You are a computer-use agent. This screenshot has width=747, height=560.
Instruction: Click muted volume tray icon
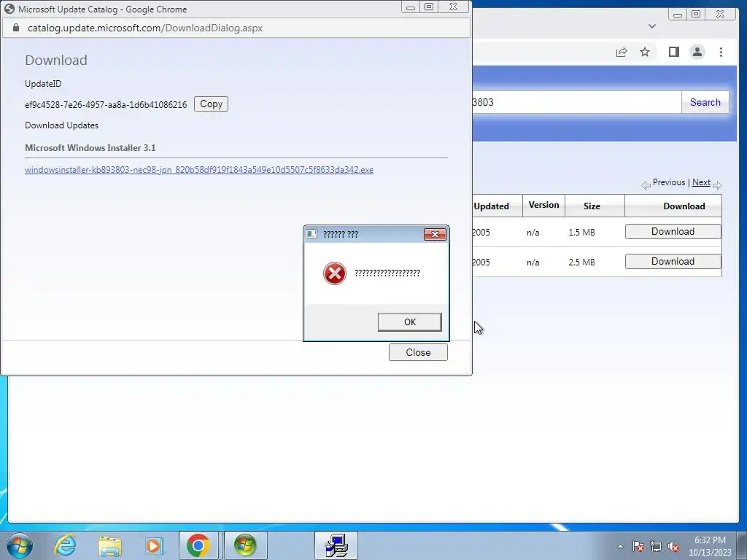[673, 546]
